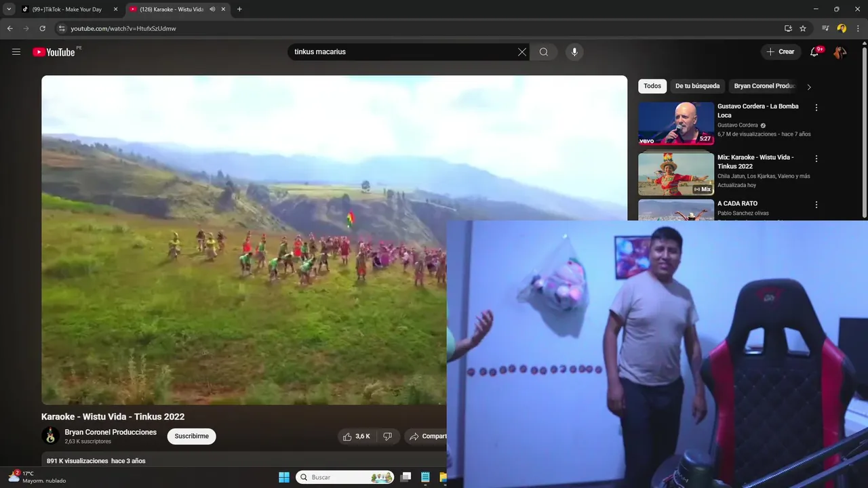
Task: Click the taskbar Buscar search box
Action: click(x=345, y=477)
